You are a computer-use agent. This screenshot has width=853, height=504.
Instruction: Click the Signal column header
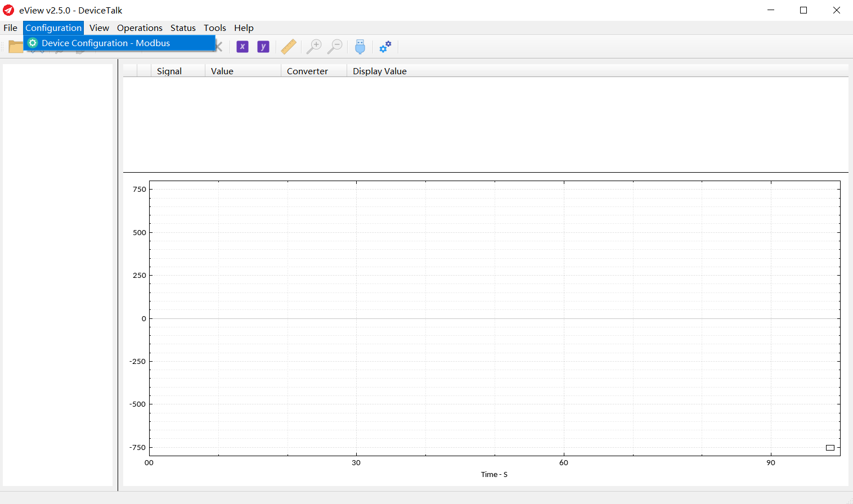click(178, 71)
